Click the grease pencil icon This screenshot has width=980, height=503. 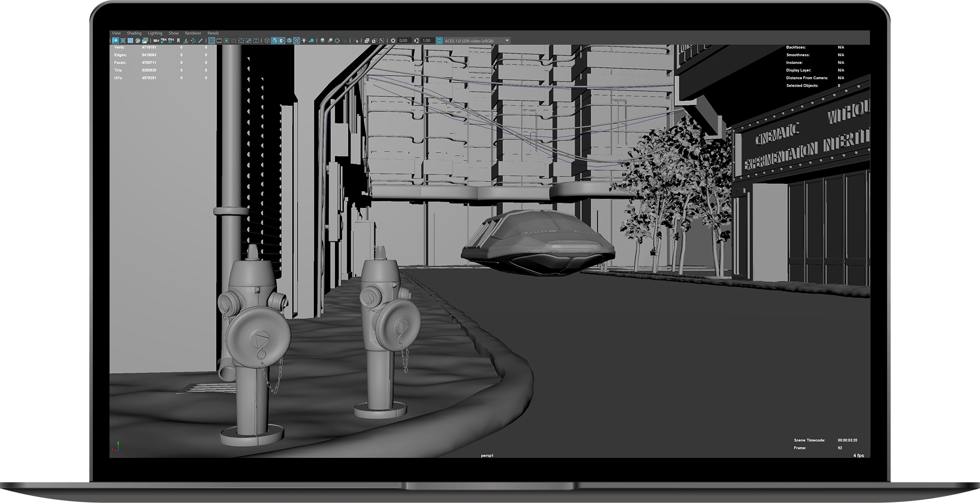(200, 41)
